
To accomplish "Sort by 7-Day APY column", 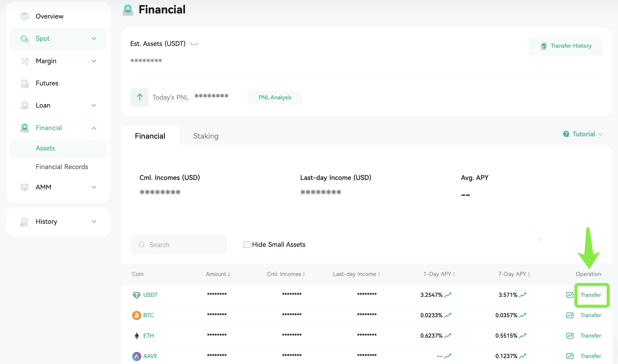I will 514,274.
